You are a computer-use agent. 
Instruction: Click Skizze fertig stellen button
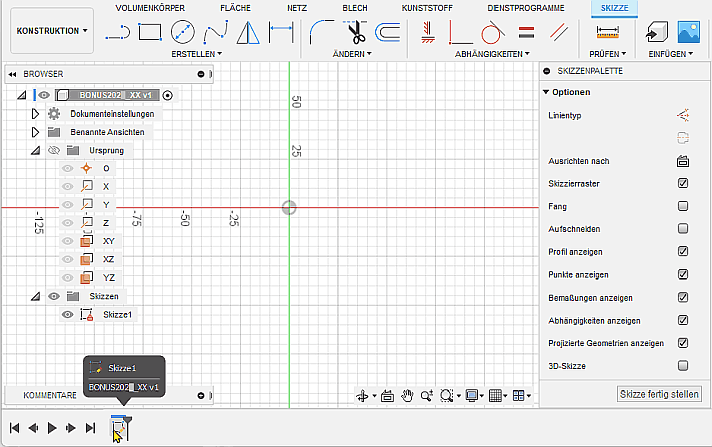[659, 394]
